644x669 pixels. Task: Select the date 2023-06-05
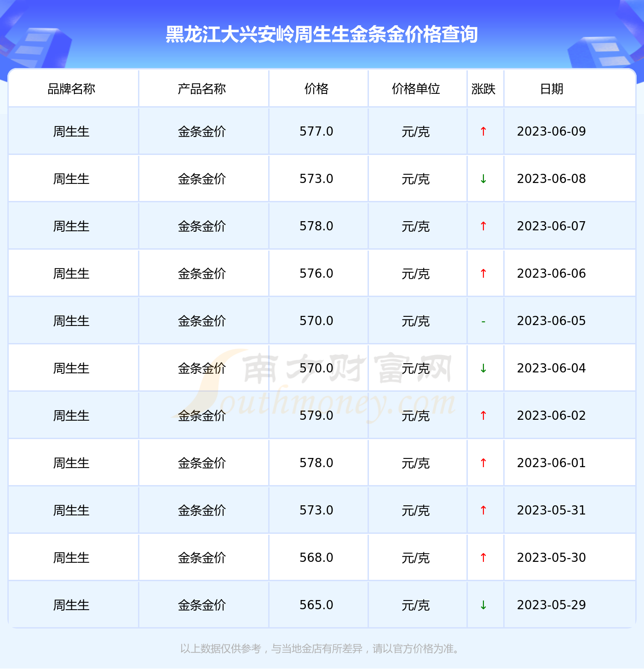(552, 321)
